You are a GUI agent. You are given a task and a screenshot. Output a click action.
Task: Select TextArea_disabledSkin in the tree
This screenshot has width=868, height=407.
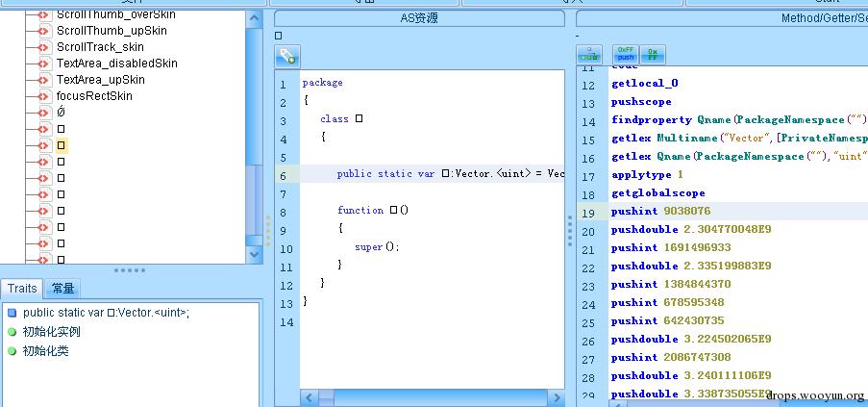point(117,64)
